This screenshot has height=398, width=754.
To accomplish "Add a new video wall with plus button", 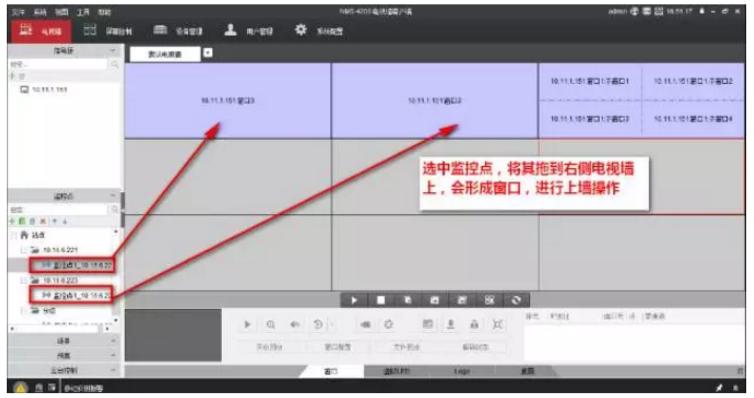I will [208, 52].
